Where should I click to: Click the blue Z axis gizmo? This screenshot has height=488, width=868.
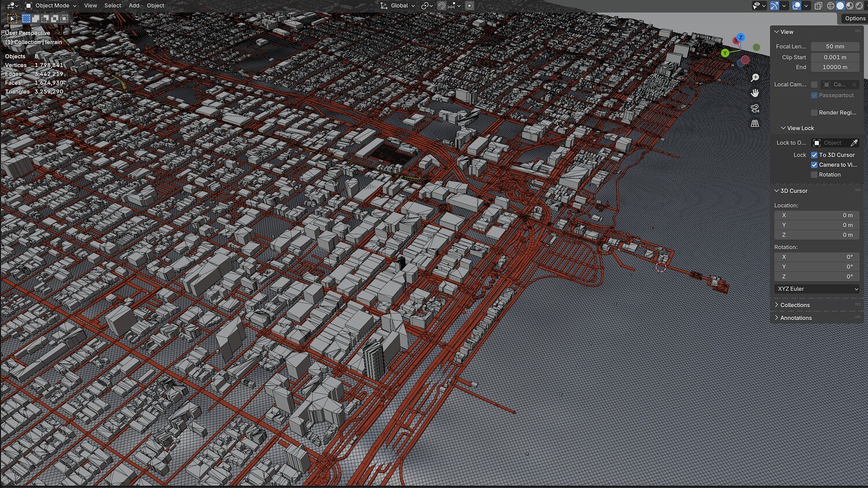741,38
